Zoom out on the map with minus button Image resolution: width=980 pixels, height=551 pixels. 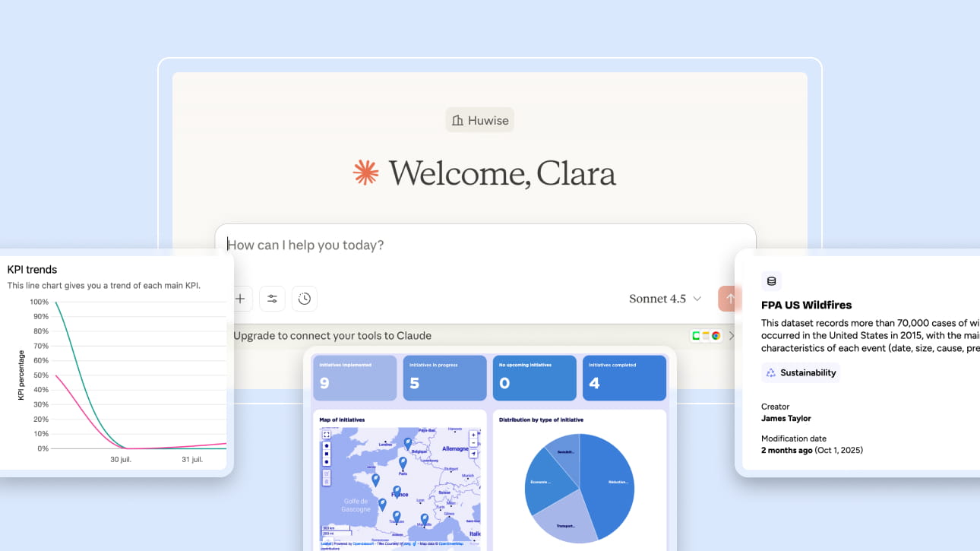pos(473,443)
